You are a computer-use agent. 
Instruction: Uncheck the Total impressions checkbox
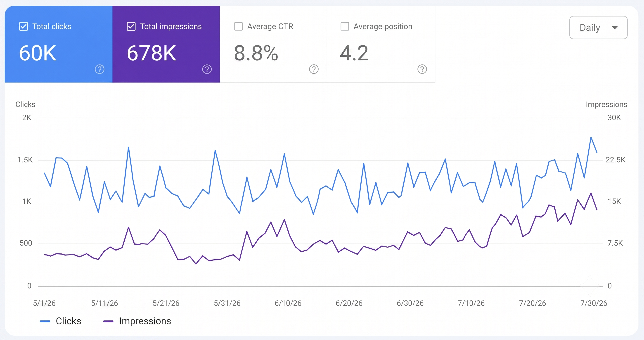point(131,26)
